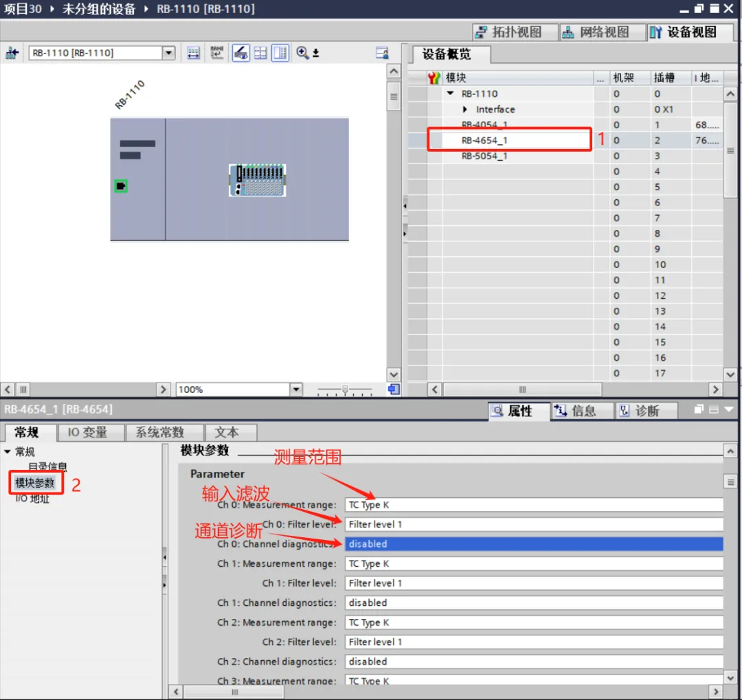Click the go-to-network-view icon in device toolbar
Viewport: 742px width, 700px height.
[12, 53]
